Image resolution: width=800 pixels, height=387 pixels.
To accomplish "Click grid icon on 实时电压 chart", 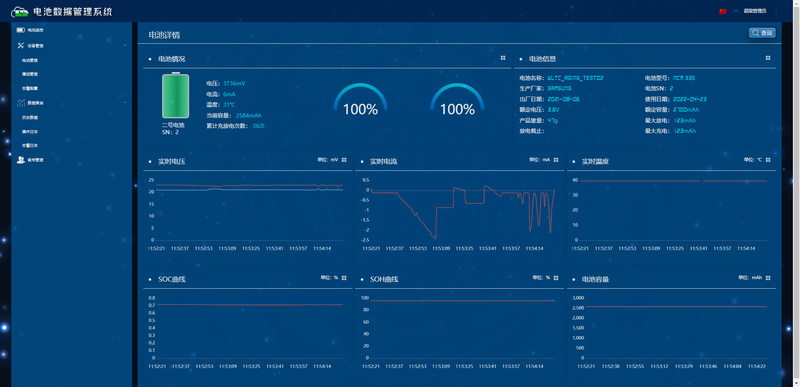I will tap(344, 160).
